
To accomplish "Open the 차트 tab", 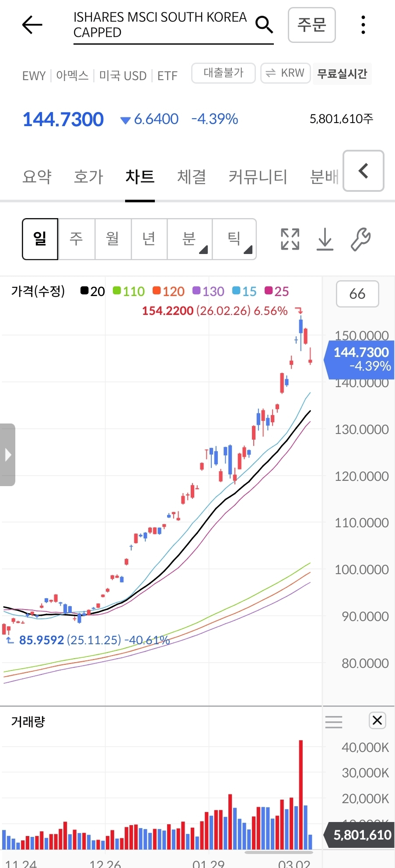I will (x=140, y=176).
